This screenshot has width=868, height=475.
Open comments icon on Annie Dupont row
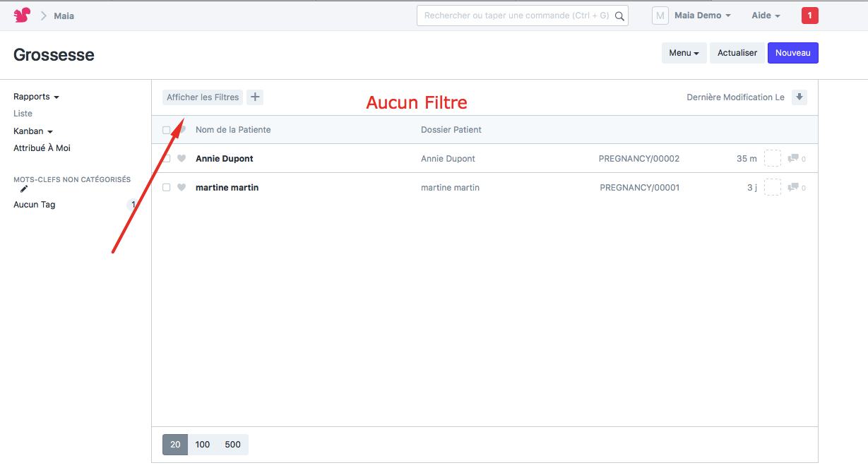pos(793,159)
